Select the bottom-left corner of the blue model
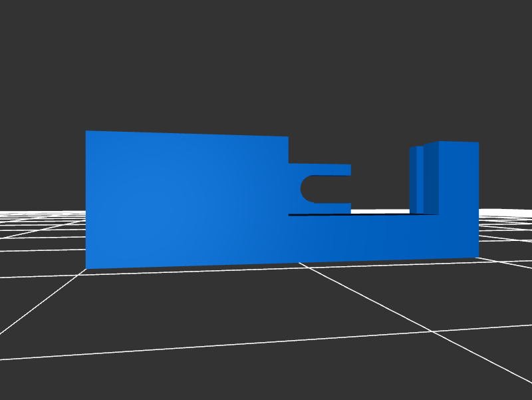Image resolution: width=532 pixels, height=400 pixels. tap(86, 268)
